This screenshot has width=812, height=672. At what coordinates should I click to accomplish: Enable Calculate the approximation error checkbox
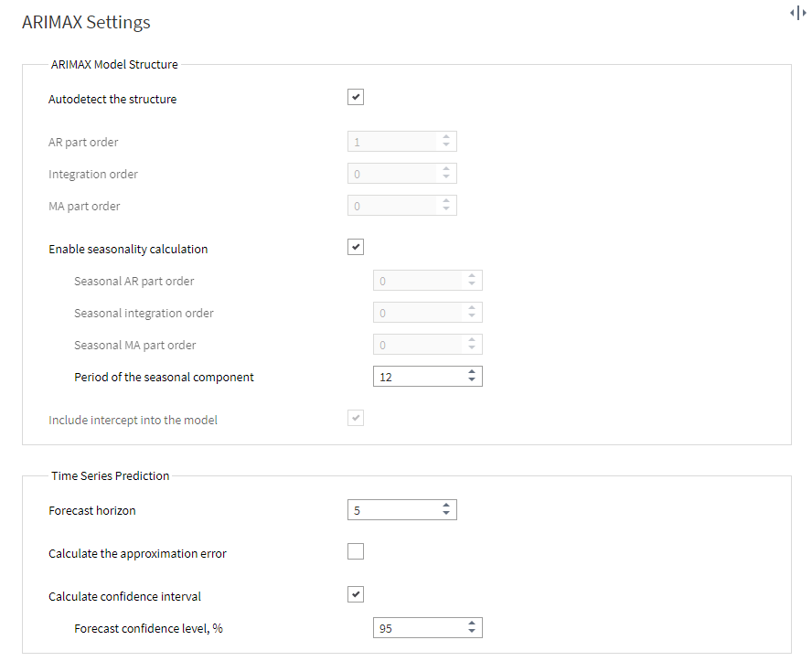355,551
